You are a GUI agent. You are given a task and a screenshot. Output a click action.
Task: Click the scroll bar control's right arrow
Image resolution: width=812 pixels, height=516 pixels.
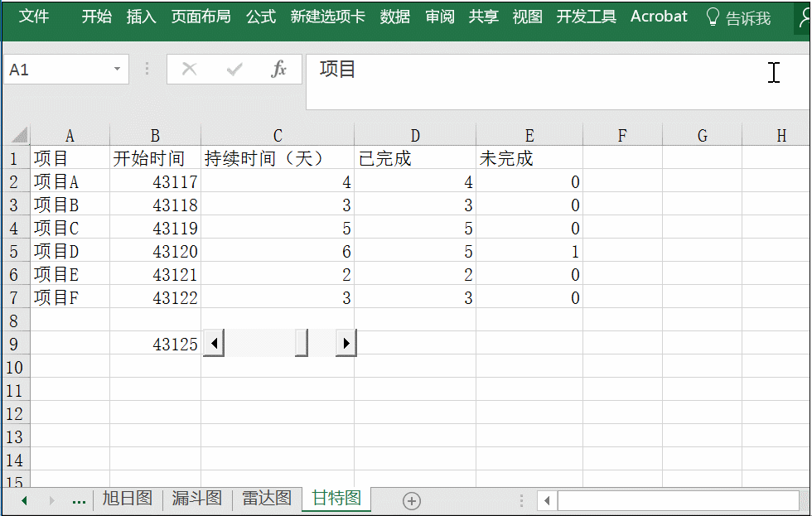[x=346, y=343]
